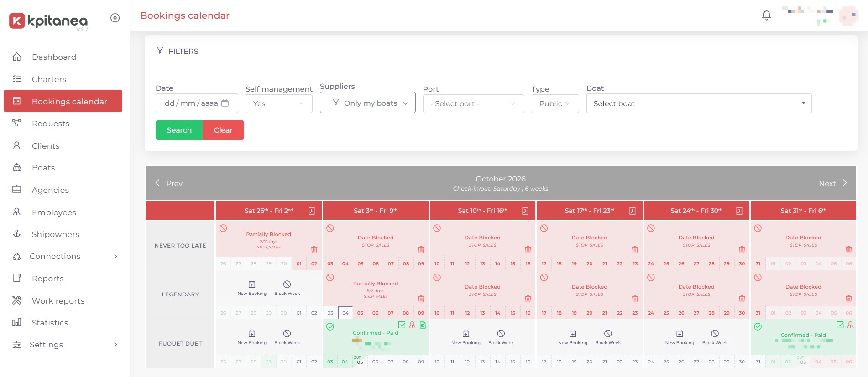
Task: Open the Select port dropdown
Action: click(473, 103)
